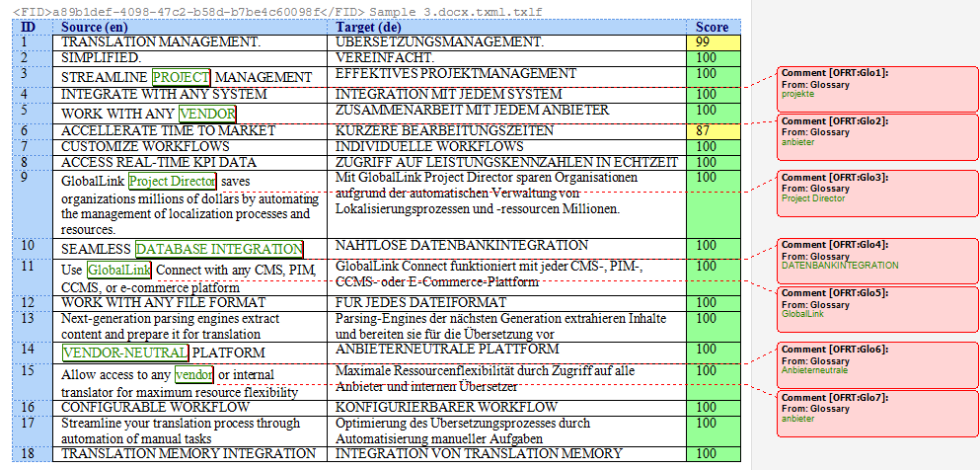Click highlighted "DATABASE INTEGRATION" in row 10
The image size is (980, 470).
pyautogui.click(x=218, y=249)
